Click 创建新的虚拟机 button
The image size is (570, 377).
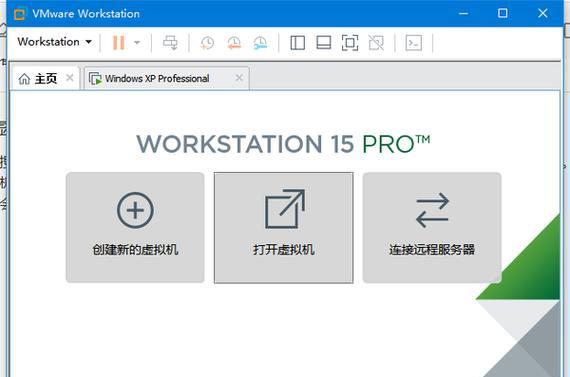(135, 228)
